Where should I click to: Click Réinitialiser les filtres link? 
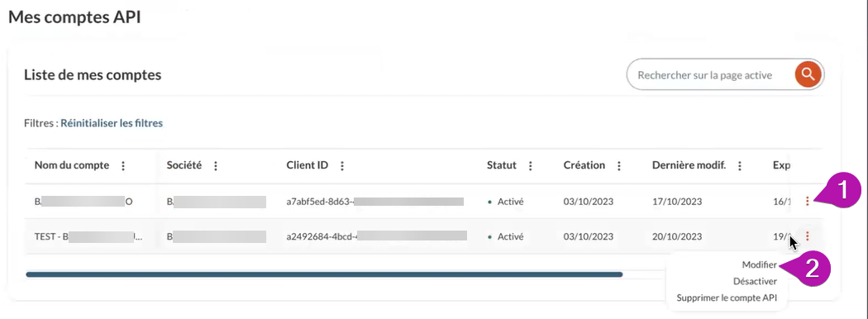(112, 123)
